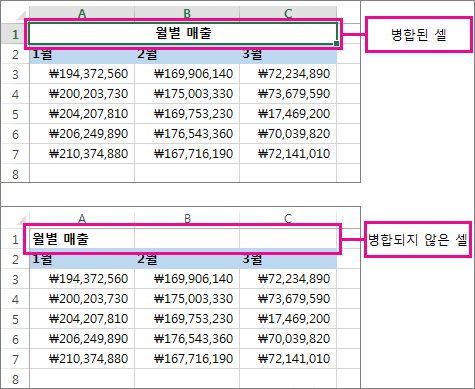Select row 2 header in unmerged-title sheet
The height and width of the screenshot is (389, 475).
(x=15, y=259)
